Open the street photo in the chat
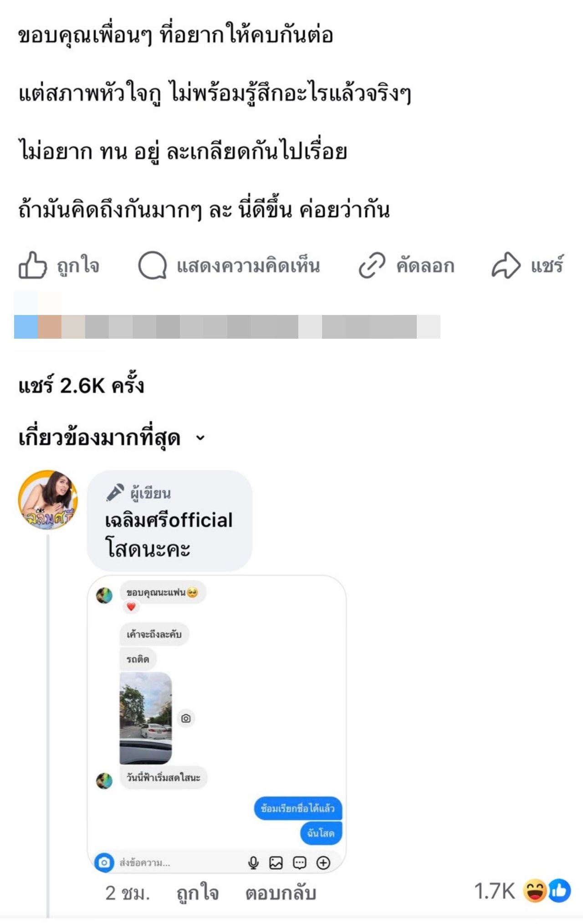Viewport: 583px width, 924px height. [145, 718]
